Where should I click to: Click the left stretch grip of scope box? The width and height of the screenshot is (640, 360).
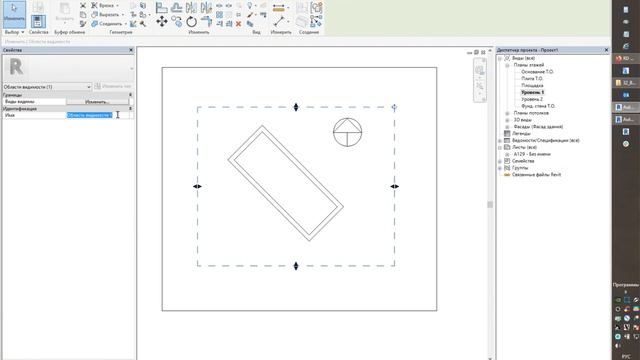point(197,187)
